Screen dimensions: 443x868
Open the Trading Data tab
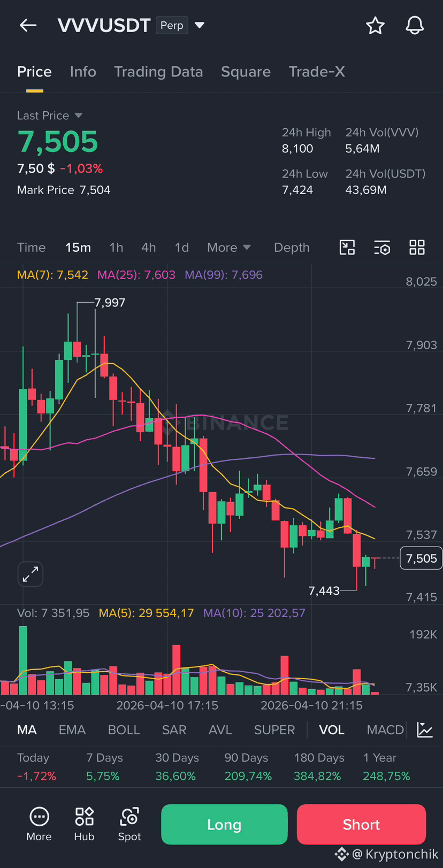158,72
